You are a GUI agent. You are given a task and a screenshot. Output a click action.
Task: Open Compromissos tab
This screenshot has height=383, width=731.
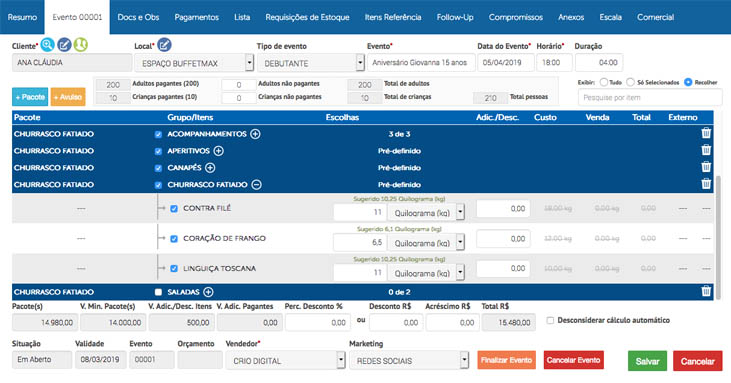click(x=516, y=17)
